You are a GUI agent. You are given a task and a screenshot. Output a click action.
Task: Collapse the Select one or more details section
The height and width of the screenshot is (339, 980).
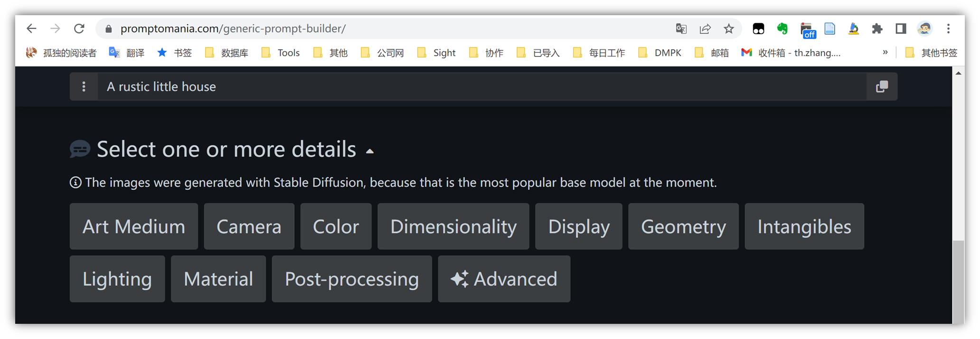370,151
